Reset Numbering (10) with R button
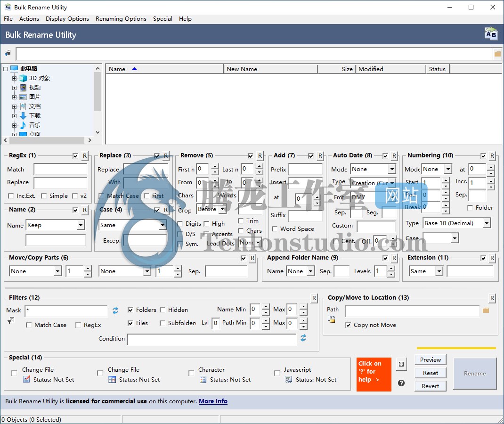The width and height of the screenshot is (504, 424). click(x=492, y=156)
